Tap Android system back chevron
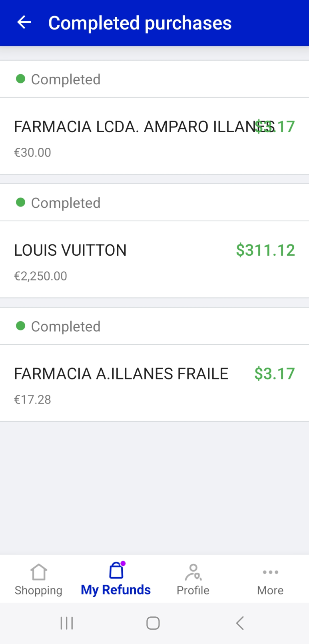Screen dimensions: 309x644 tap(240, 623)
